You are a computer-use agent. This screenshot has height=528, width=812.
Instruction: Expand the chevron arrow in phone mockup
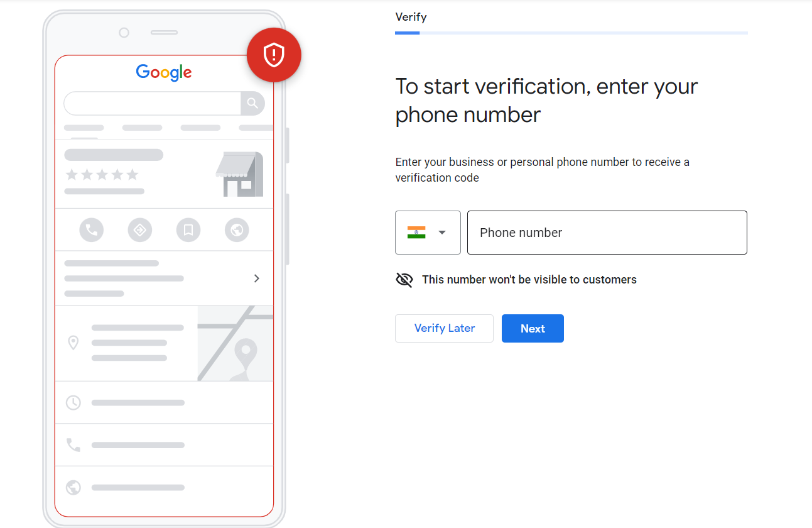click(256, 278)
